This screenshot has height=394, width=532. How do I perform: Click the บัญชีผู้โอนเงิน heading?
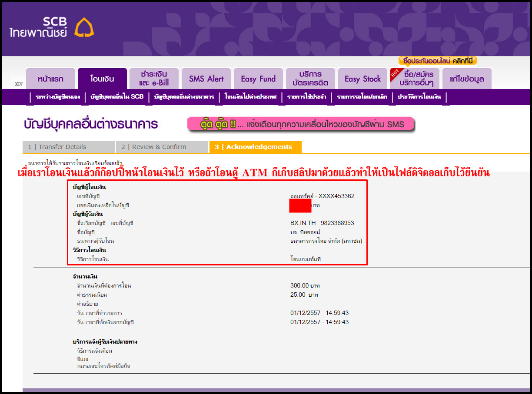pyautogui.click(x=89, y=187)
